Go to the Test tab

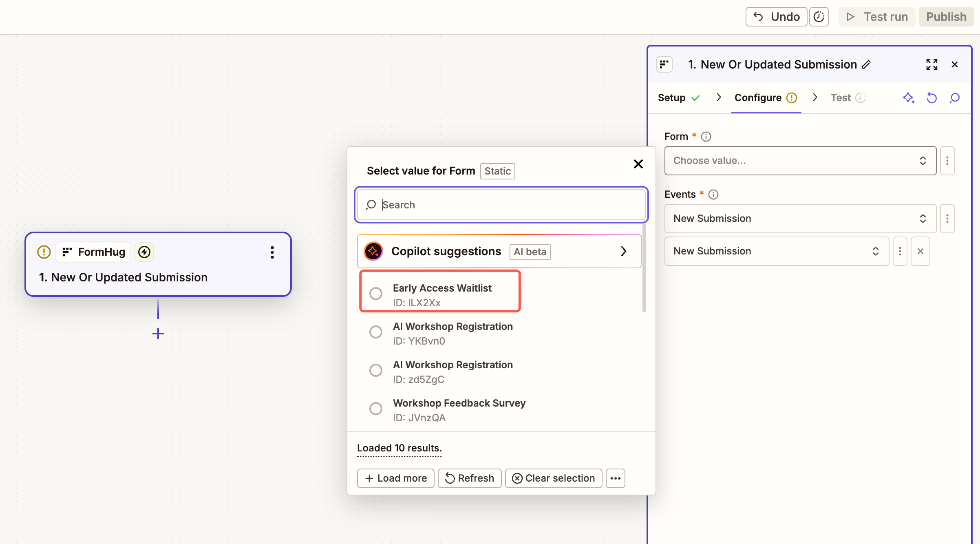(x=848, y=98)
